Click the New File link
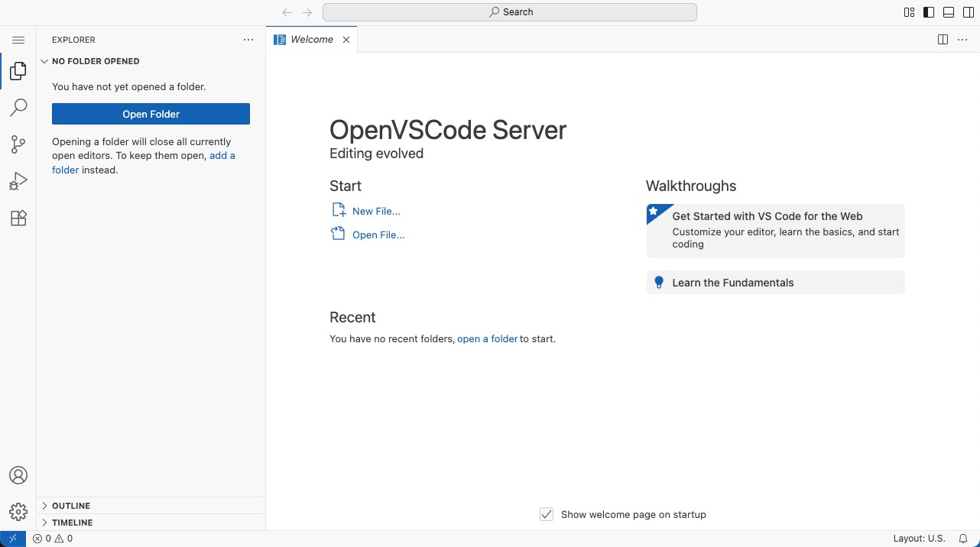 [376, 211]
